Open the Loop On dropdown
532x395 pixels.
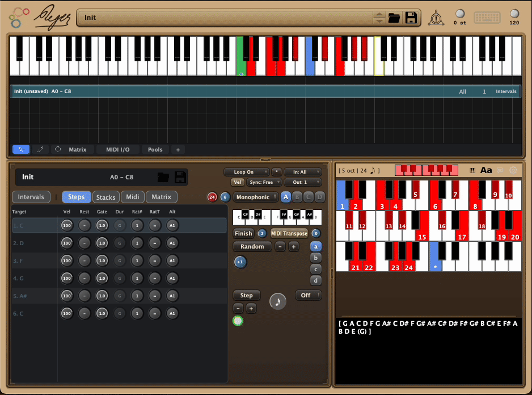point(246,172)
